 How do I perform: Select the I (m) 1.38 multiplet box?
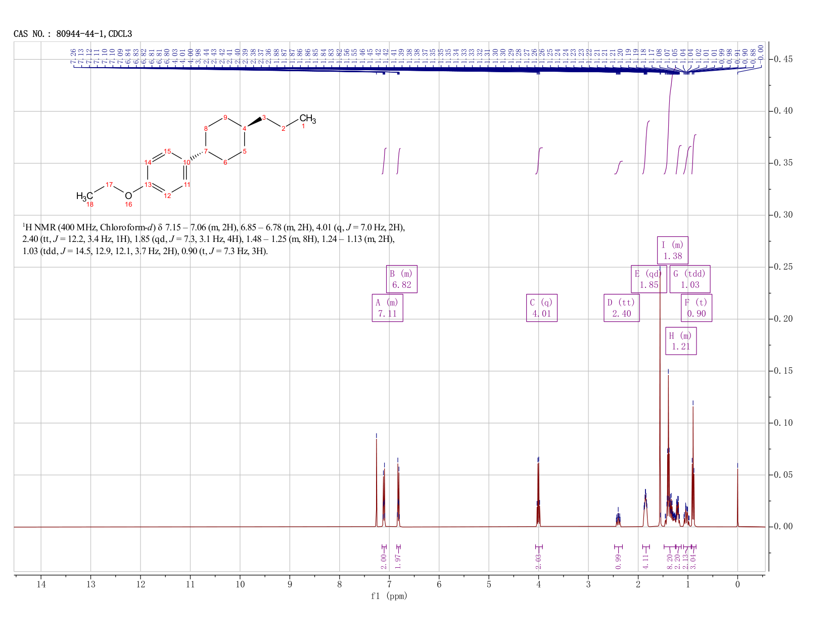673,251
